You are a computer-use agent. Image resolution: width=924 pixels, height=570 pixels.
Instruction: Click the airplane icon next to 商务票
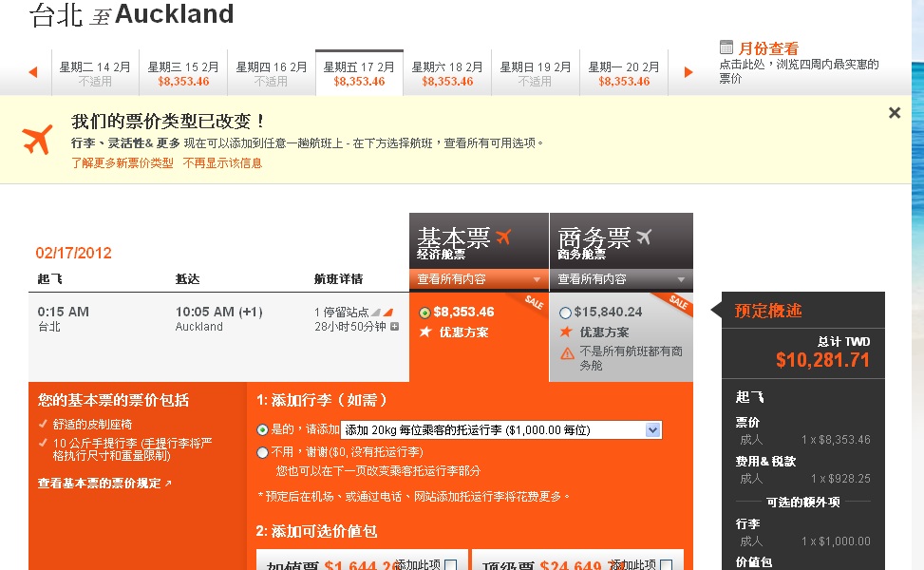tap(644, 237)
